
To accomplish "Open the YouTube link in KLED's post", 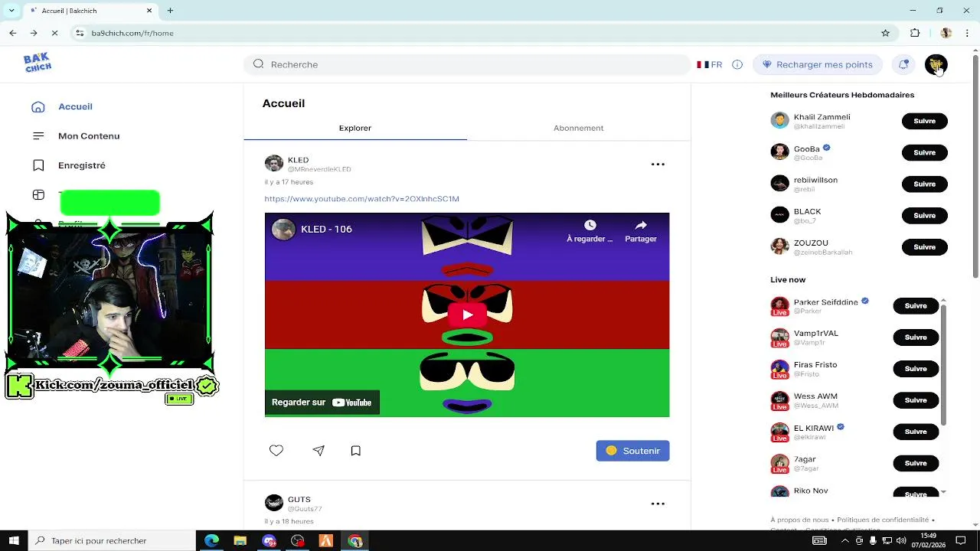I will coord(361,199).
